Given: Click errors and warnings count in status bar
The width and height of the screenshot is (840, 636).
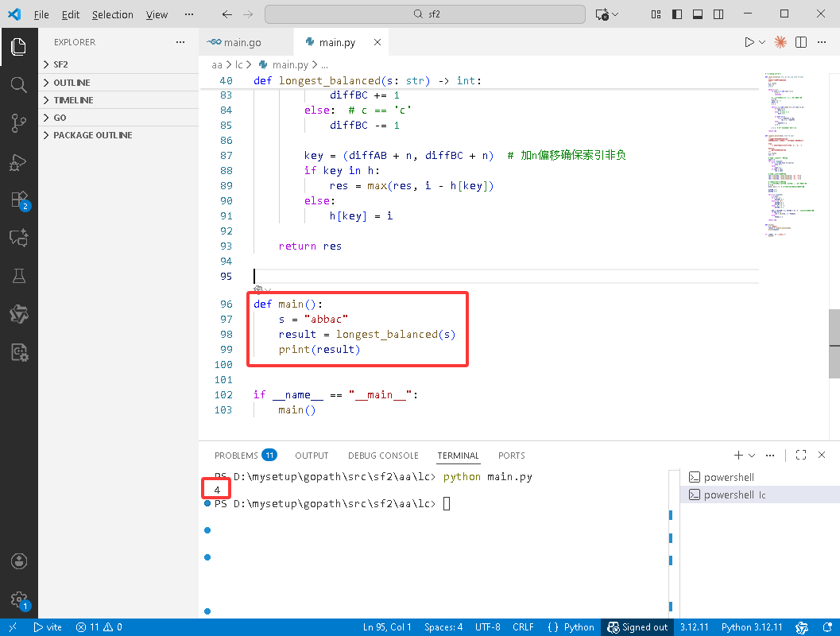Looking at the screenshot, I should pos(99,627).
